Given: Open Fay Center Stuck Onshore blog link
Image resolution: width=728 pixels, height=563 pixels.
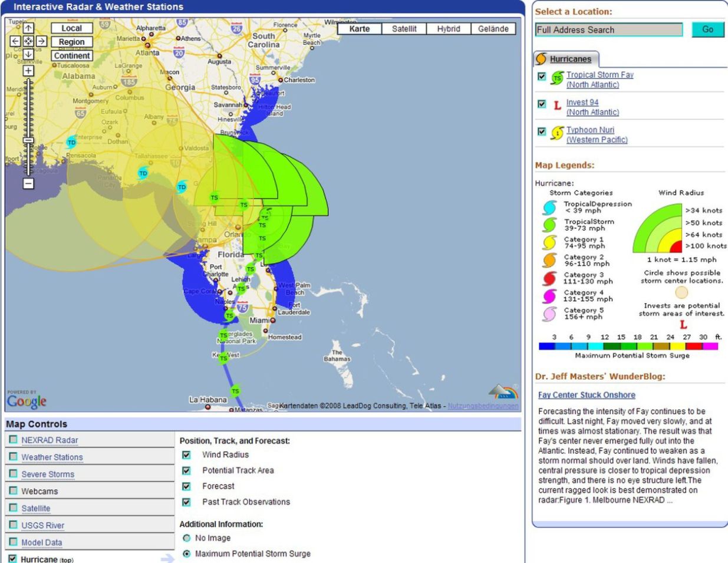Looking at the screenshot, I should click(587, 395).
